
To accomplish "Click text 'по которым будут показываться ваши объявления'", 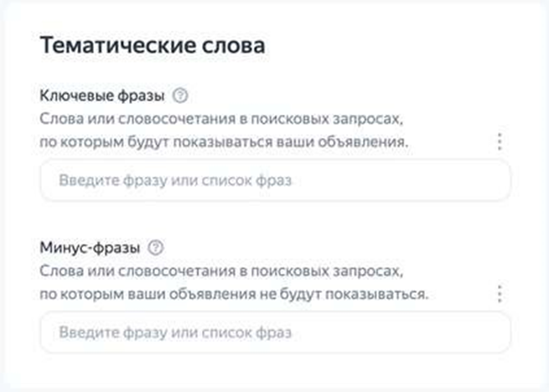I will tap(224, 141).
